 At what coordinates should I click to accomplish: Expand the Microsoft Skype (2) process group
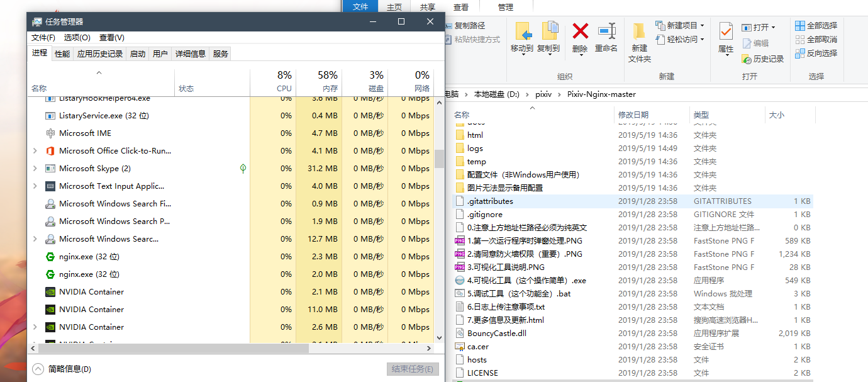tap(35, 169)
